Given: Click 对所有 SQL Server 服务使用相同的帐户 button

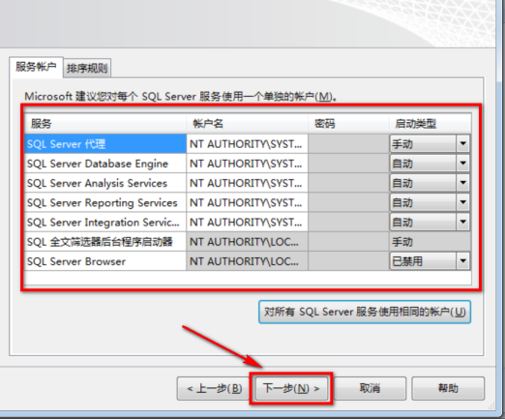Looking at the screenshot, I should click(365, 312).
